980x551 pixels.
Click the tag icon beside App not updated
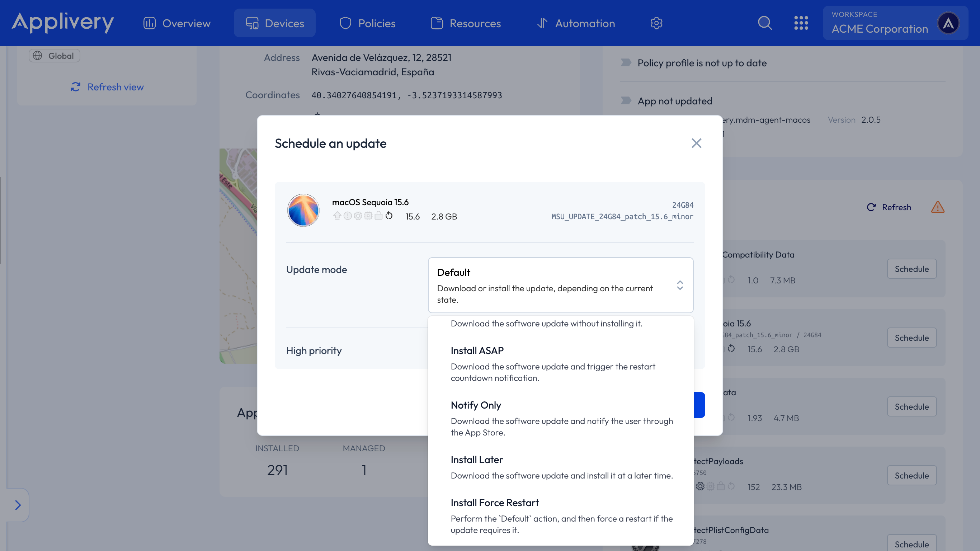(x=626, y=100)
